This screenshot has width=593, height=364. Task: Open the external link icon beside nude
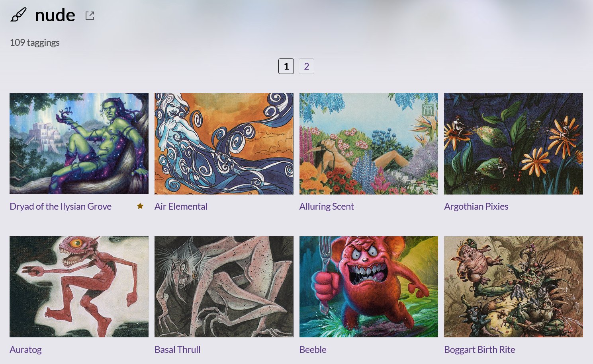(x=90, y=16)
